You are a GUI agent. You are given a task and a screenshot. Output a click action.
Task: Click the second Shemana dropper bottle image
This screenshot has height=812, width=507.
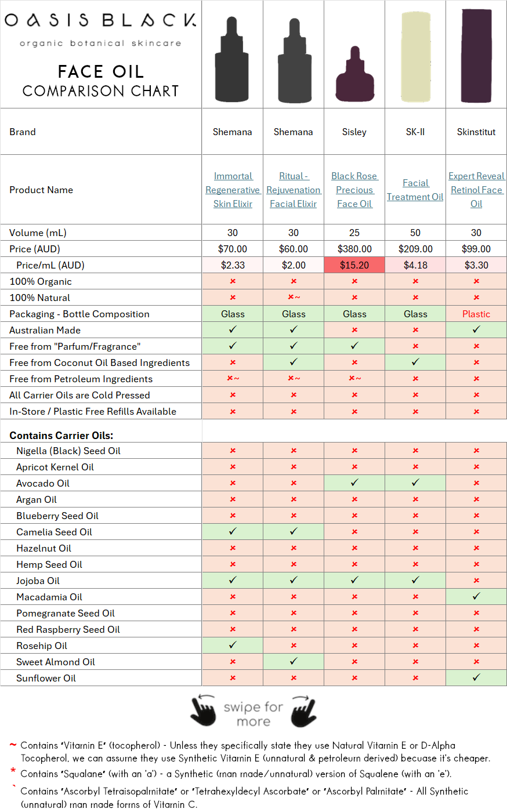click(295, 59)
